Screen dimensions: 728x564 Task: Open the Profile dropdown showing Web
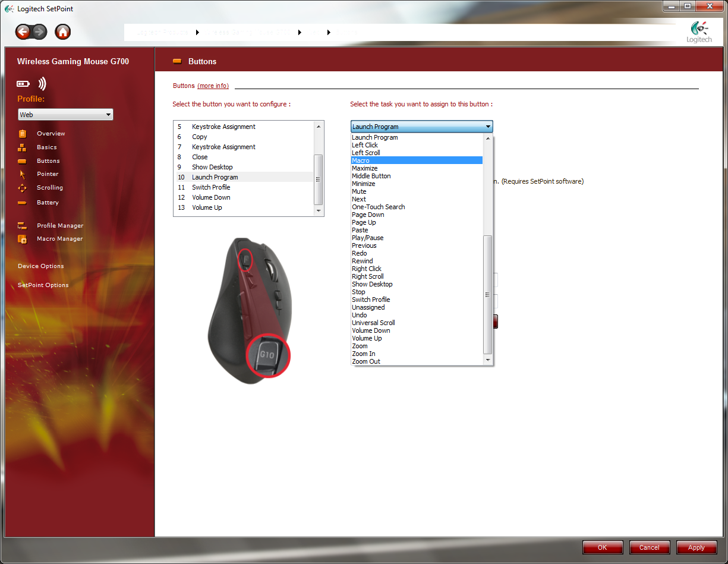[x=65, y=115]
